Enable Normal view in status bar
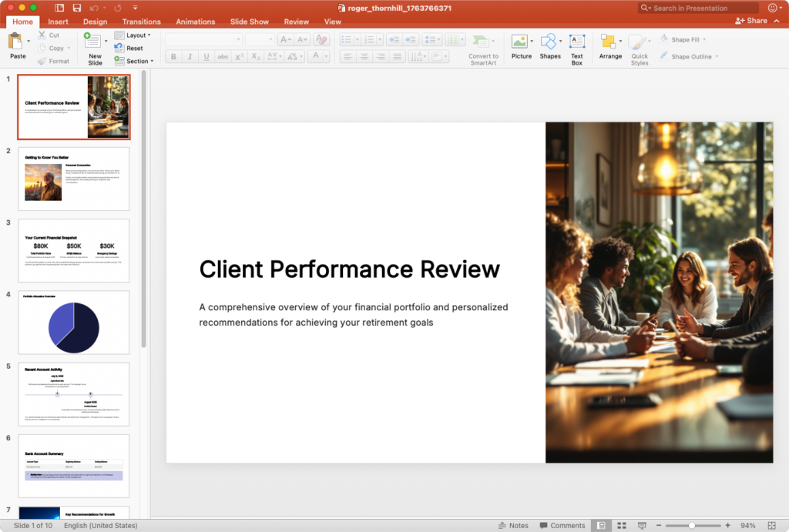Image resolution: width=789 pixels, height=532 pixels. [x=601, y=525]
